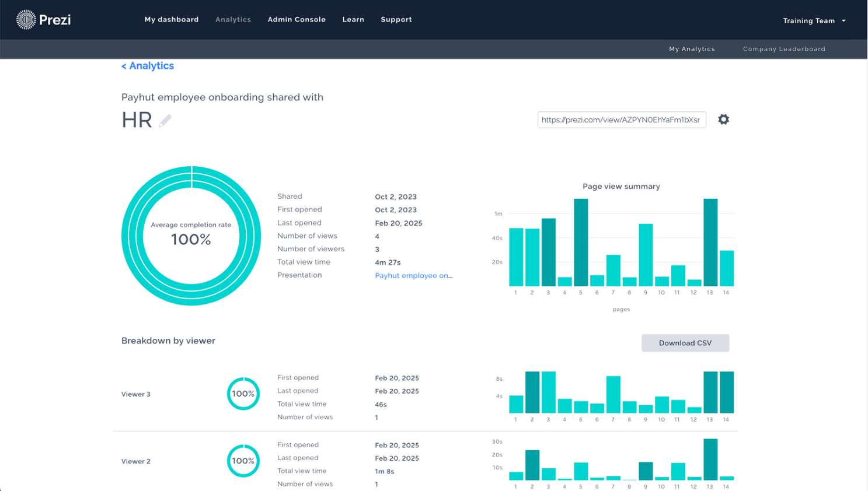Click page 7 bar in Viewer 3 chart
Image resolution: width=868 pixels, height=491 pixels.
click(613, 394)
